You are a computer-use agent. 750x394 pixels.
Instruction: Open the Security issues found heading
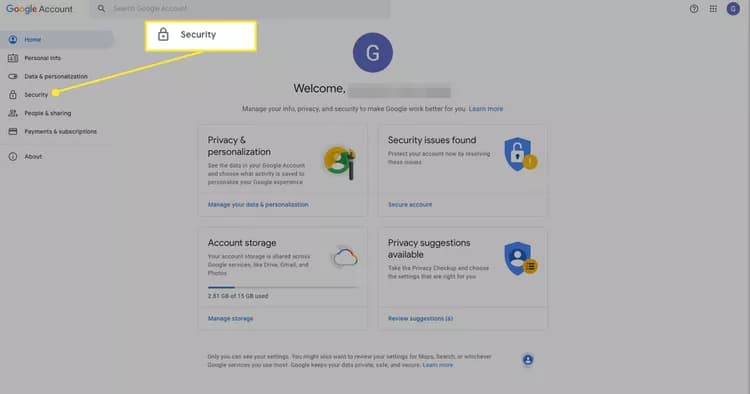pyautogui.click(x=432, y=140)
